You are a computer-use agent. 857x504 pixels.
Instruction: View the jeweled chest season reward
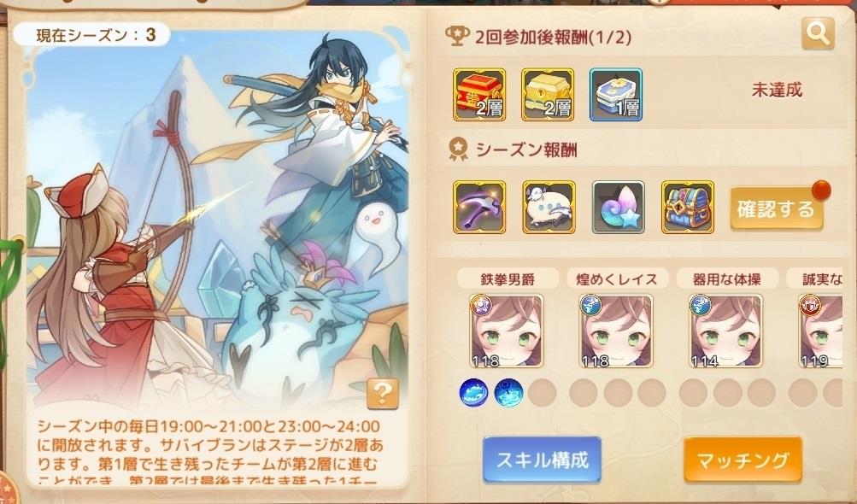pos(688,208)
